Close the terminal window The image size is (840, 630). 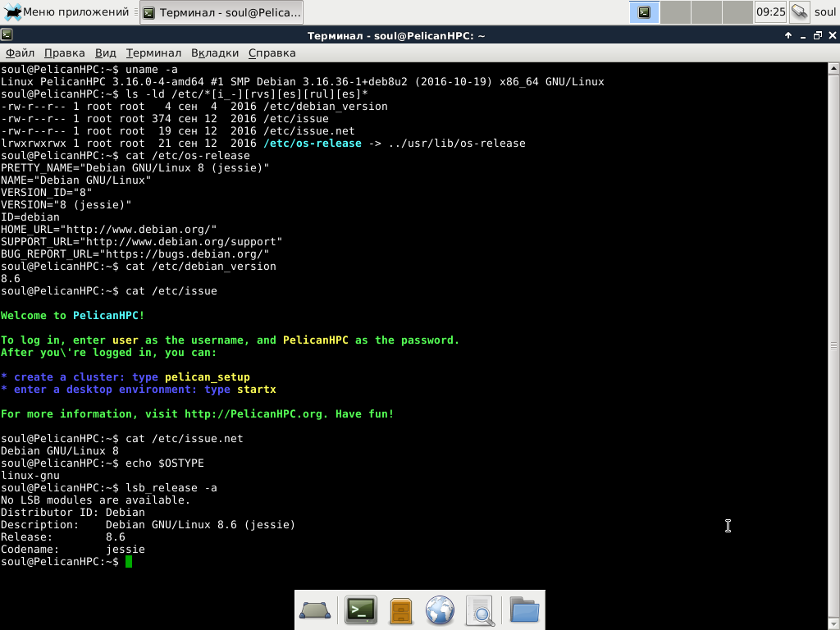(x=832, y=35)
